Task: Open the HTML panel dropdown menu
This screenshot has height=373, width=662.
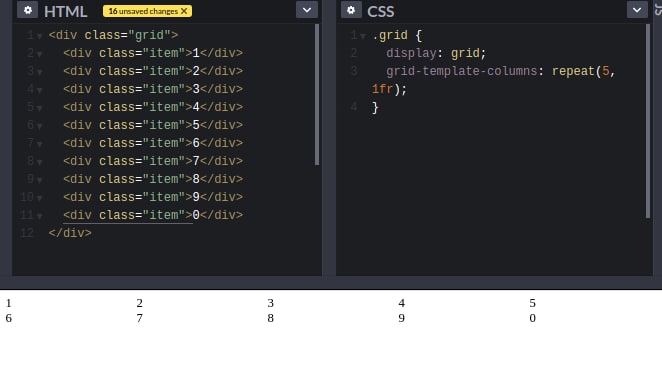Action: 307,10
